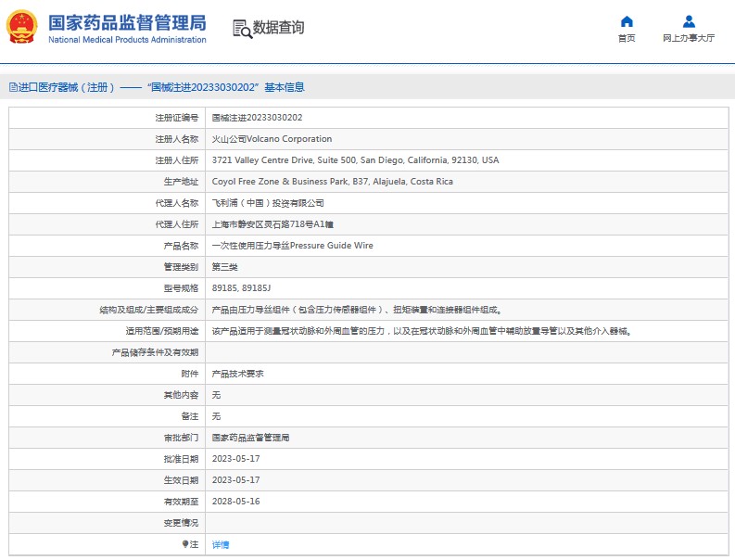Select the Coyol Free Zone address
Image resolution: width=735 pixels, height=560 pixels.
[333, 182]
